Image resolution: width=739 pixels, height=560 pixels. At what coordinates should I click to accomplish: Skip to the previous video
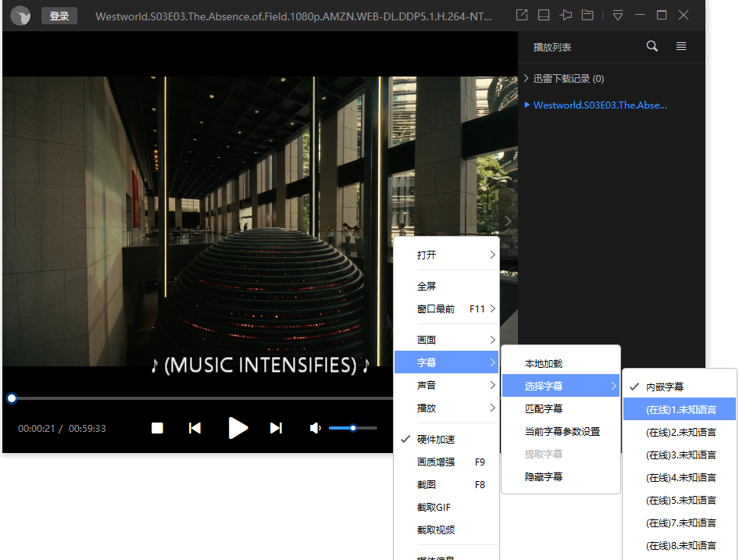point(195,428)
